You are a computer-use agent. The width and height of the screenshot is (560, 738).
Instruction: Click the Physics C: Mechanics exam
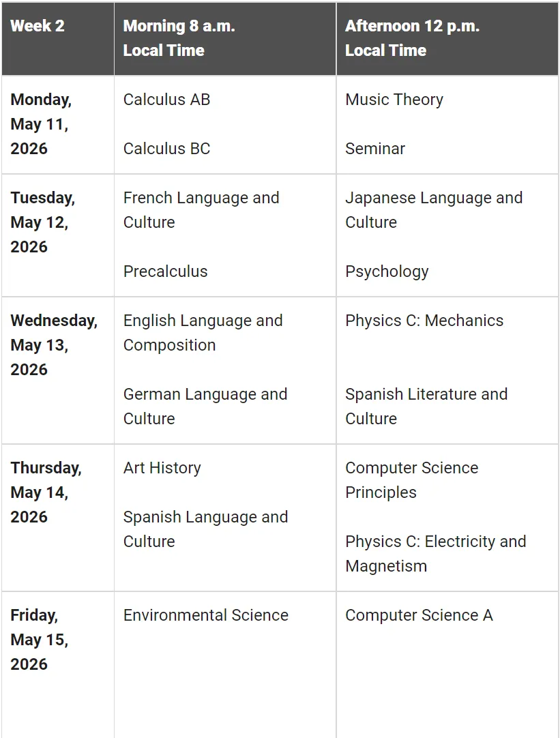click(424, 321)
